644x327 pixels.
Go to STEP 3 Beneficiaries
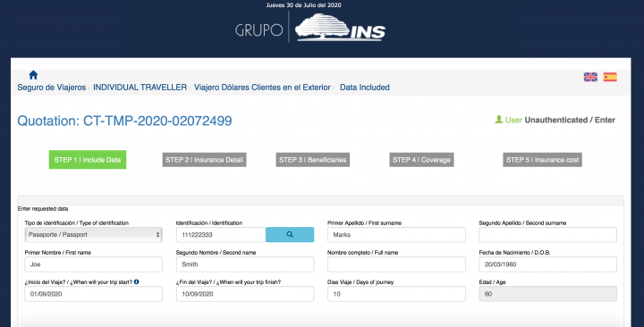[312, 160]
